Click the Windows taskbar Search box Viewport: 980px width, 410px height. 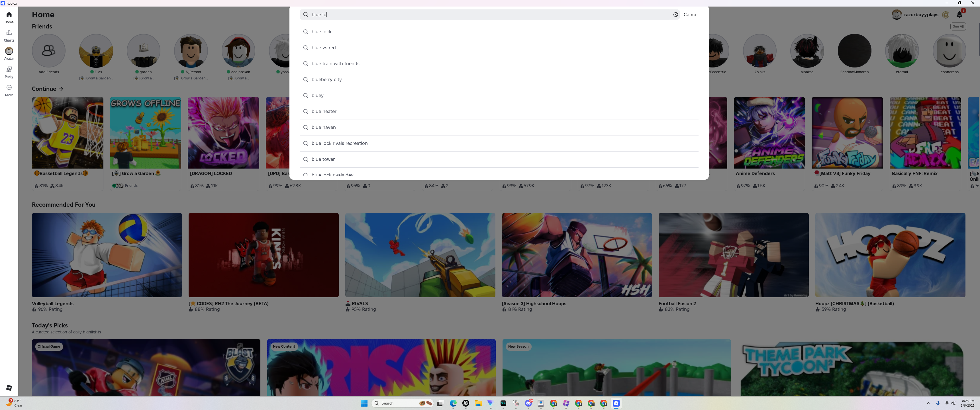(403, 403)
